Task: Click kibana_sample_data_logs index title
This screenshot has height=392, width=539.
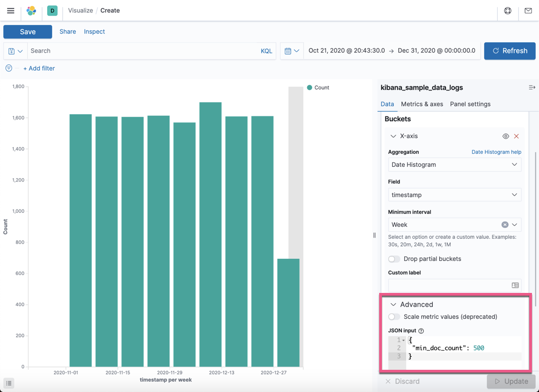Action: tap(422, 88)
